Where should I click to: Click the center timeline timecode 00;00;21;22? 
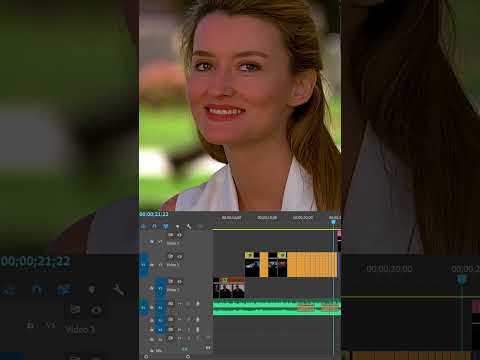154,214
